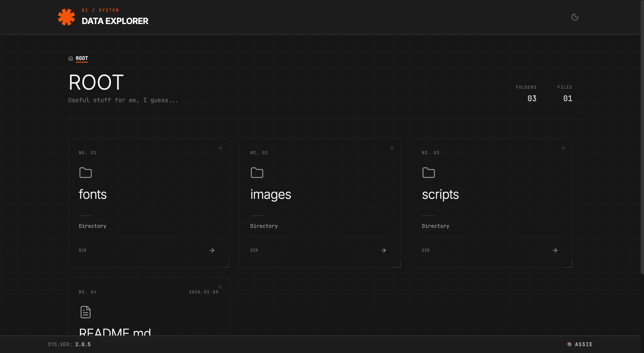The height and width of the screenshot is (353, 644).
Task: Click the ASSIE avatar icon in status bar
Action: (x=569, y=344)
